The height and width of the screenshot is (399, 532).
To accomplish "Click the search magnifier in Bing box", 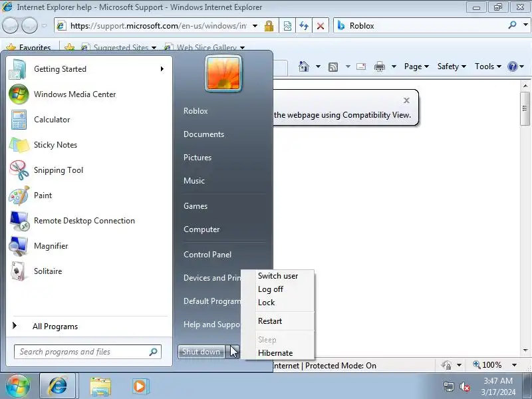I will 512,25.
